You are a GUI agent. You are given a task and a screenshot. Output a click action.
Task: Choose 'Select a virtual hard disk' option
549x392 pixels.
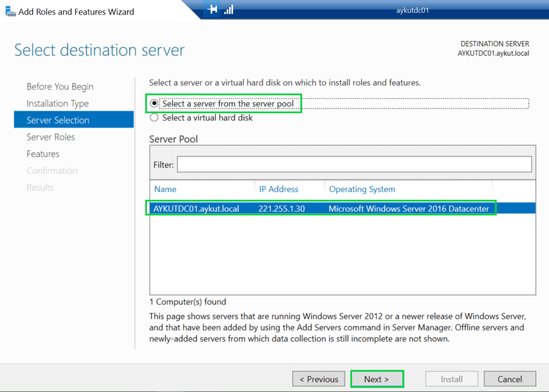155,117
